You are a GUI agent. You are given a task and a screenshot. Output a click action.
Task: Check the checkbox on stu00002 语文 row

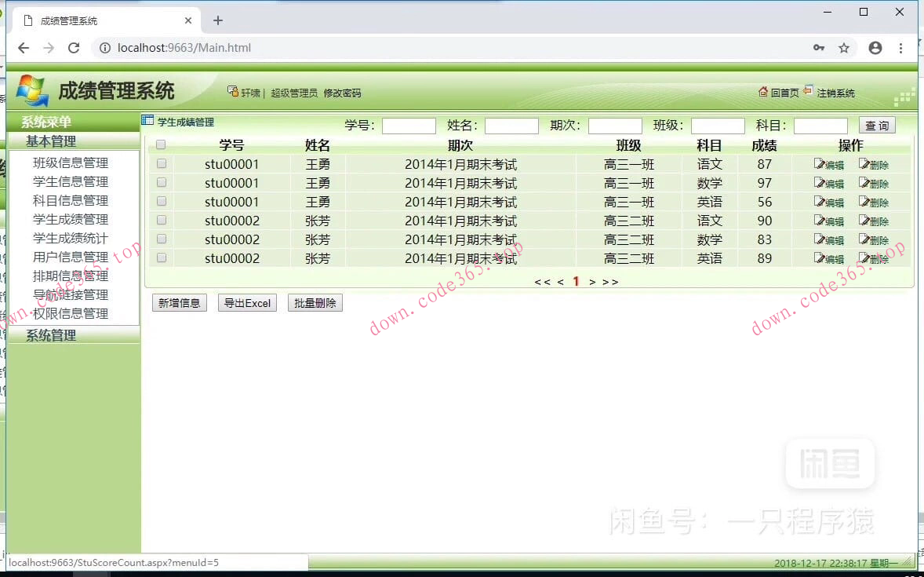[x=162, y=220]
